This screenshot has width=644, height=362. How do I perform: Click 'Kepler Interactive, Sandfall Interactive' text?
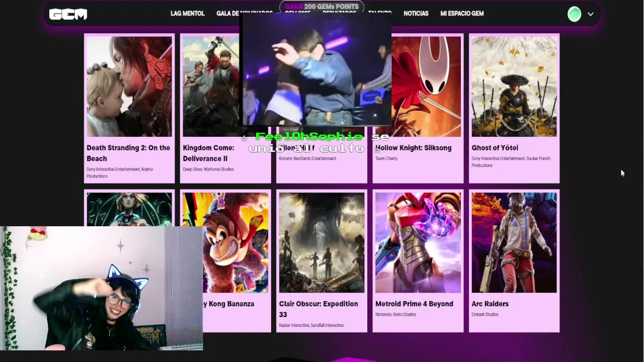click(x=311, y=325)
